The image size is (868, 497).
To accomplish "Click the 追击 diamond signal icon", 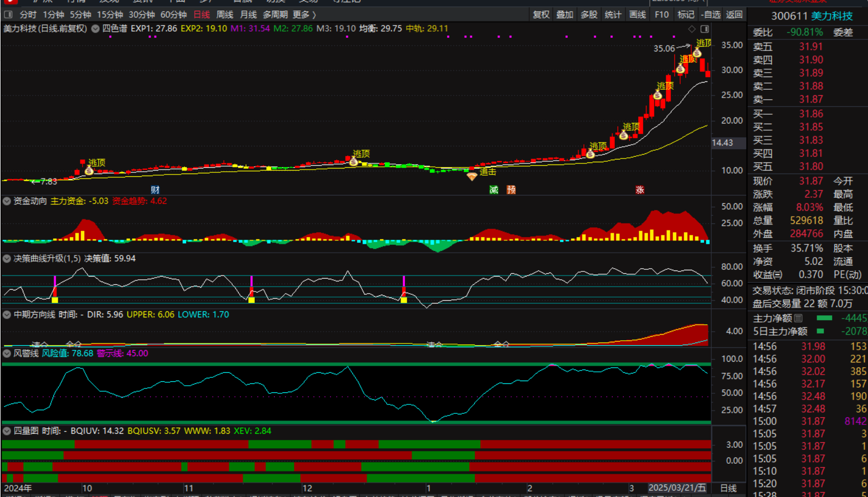I will [471, 177].
